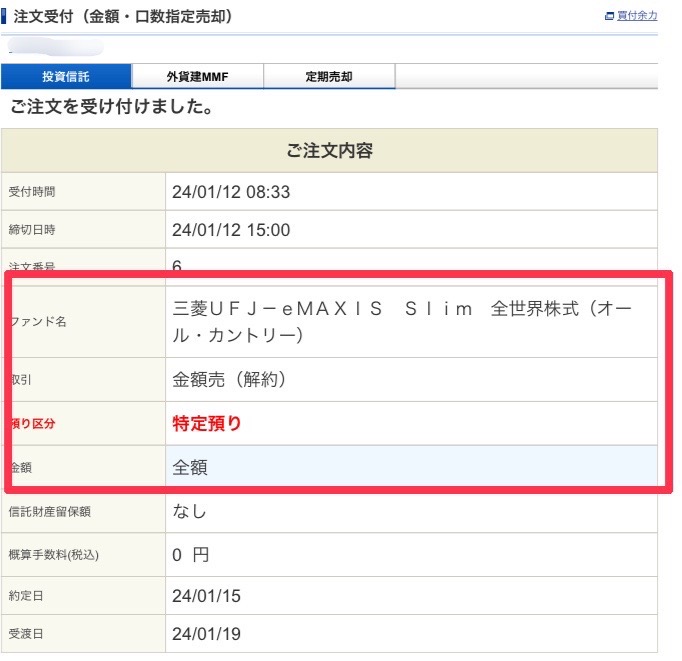Select the 24/01/19 settlement date
This screenshot has height=661, width=682.
pyautogui.click(x=206, y=634)
